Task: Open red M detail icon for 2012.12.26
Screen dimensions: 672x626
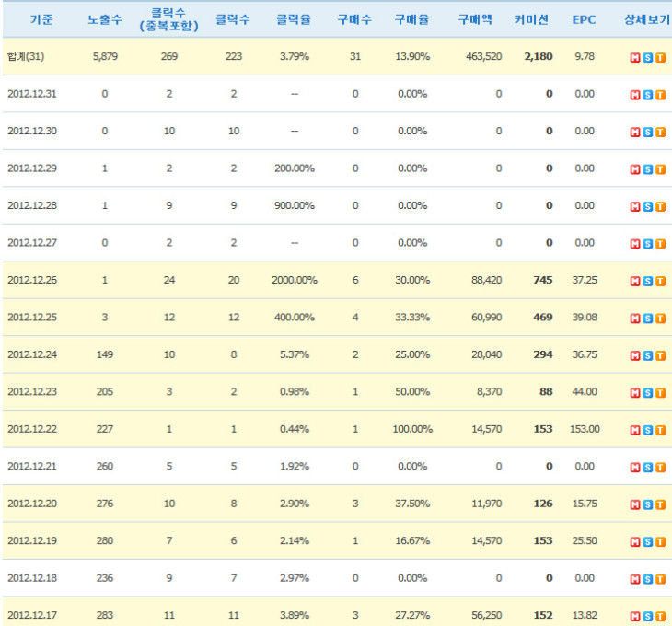Action: (x=635, y=281)
